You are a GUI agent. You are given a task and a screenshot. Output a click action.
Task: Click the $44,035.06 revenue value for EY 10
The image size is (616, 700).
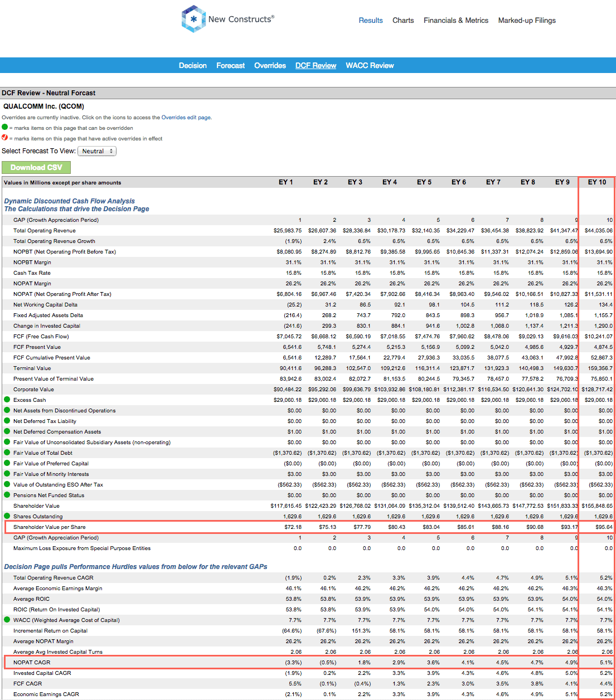click(x=599, y=231)
